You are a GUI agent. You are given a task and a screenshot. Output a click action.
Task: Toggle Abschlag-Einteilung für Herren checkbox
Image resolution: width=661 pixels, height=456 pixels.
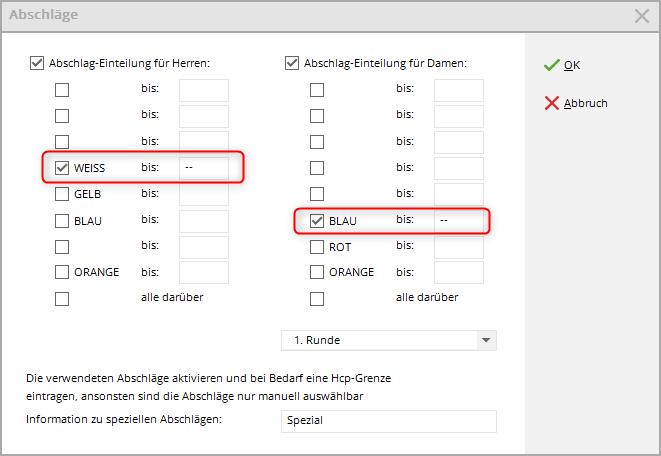[38, 63]
